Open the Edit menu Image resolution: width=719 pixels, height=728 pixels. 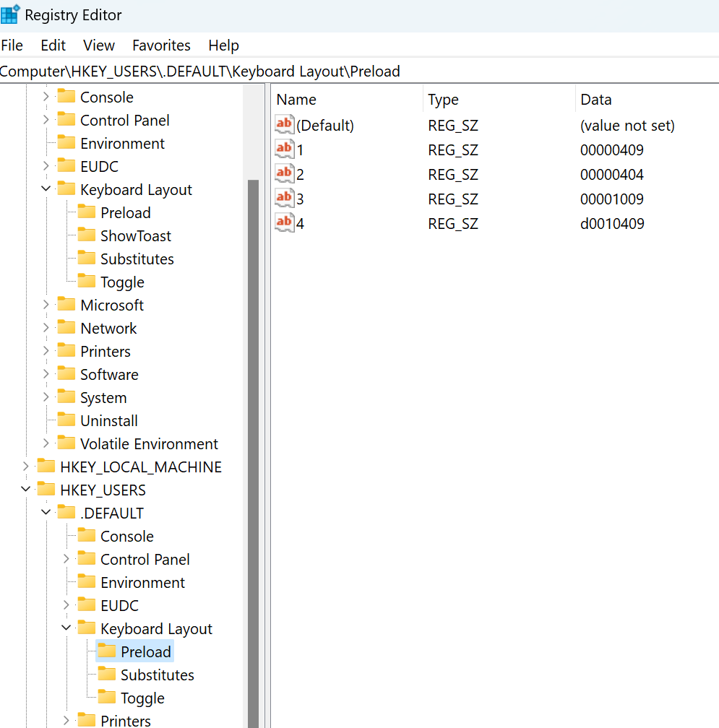click(x=53, y=45)
